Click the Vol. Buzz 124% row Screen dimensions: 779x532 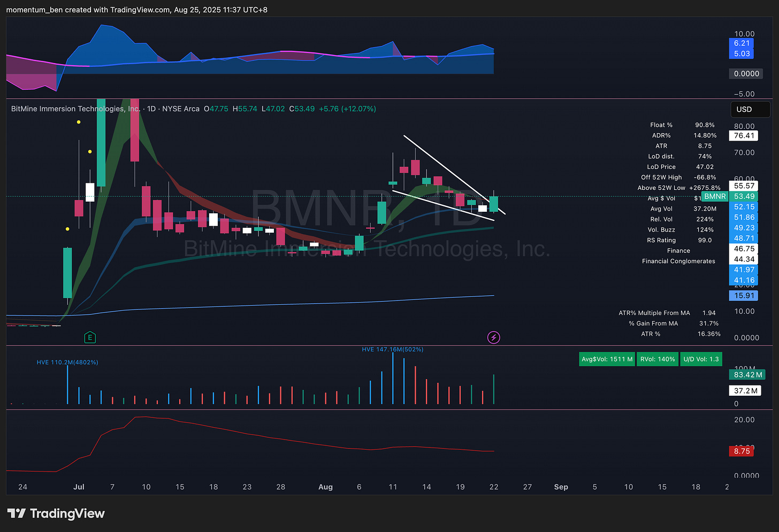point(681,230)
